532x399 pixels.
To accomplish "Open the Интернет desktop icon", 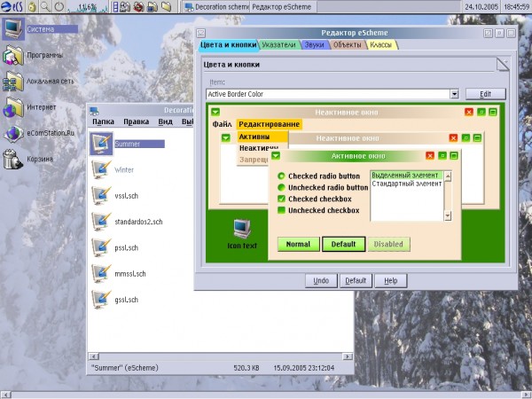I will click(12, 108).
